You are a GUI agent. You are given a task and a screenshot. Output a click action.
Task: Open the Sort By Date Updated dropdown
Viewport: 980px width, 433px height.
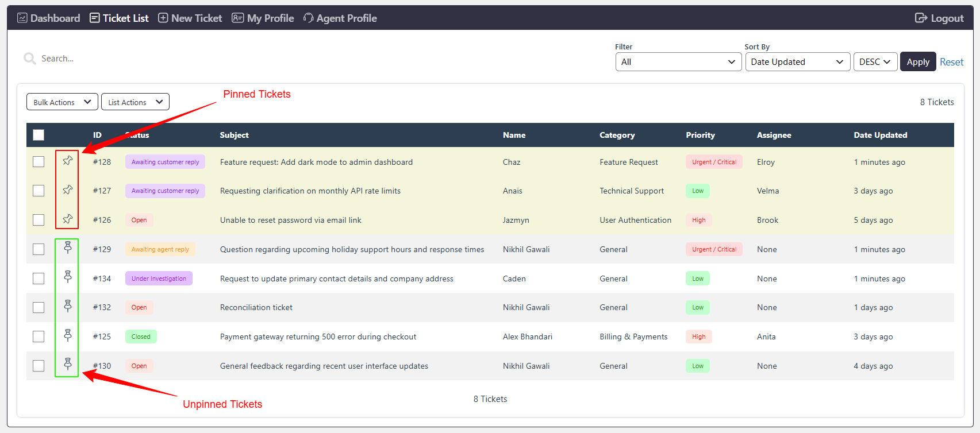[x=798, y=62]
